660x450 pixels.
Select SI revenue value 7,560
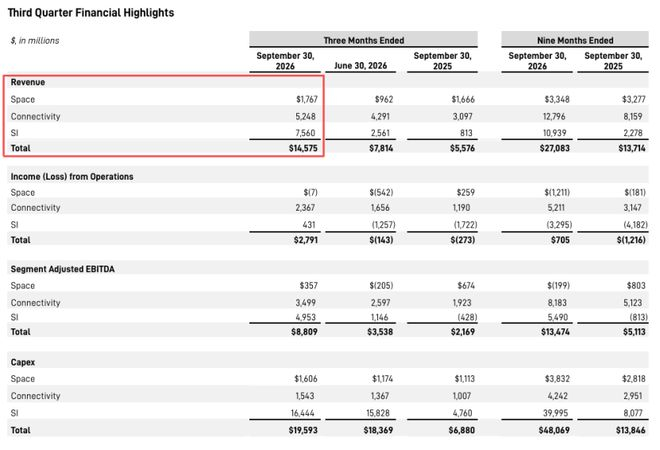pyautogui.click(x=305, y=133)
